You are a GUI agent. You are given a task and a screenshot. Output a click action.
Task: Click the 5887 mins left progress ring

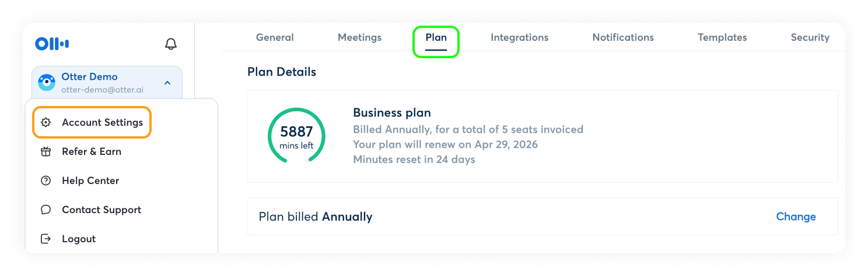(x=296, y=136)
